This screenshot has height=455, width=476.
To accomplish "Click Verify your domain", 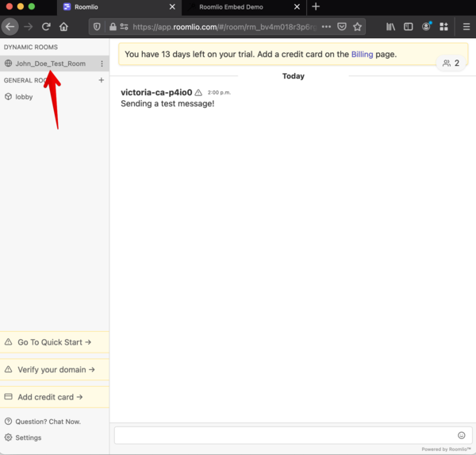I will click(56, 369).
